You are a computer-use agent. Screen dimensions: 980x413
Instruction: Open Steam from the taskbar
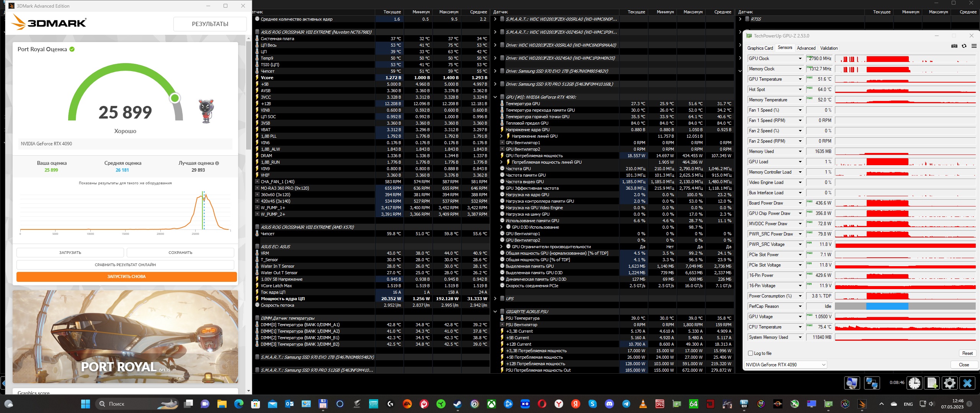coord(457,404)
